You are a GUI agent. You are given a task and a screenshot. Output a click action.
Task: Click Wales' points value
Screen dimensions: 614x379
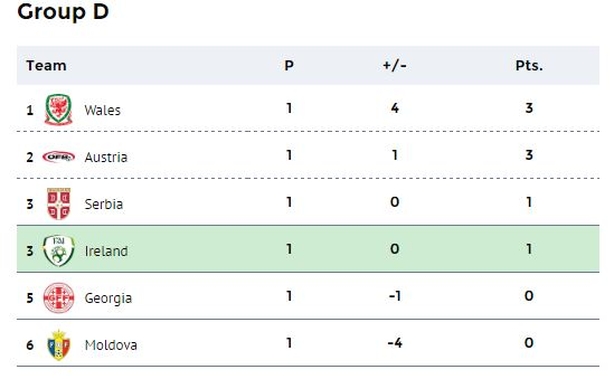click(x=529, y=108)
